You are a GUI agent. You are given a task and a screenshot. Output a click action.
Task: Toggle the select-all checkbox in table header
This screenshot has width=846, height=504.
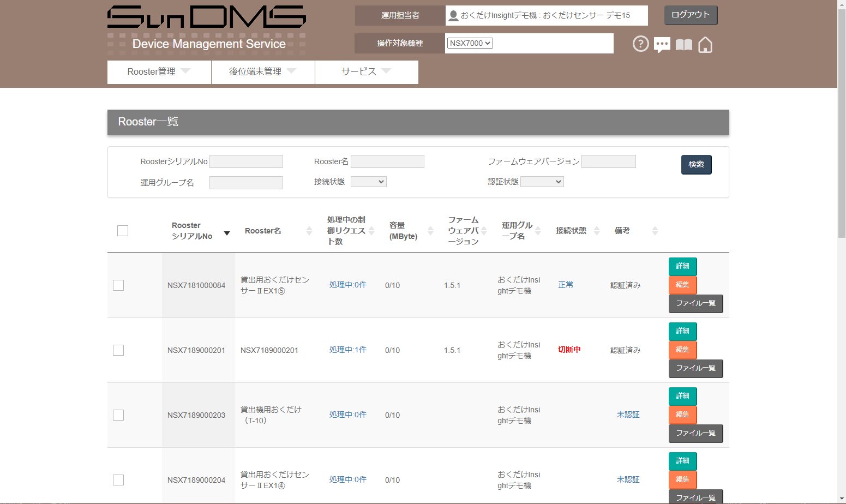pyautogui.click(x=122, y=230)
